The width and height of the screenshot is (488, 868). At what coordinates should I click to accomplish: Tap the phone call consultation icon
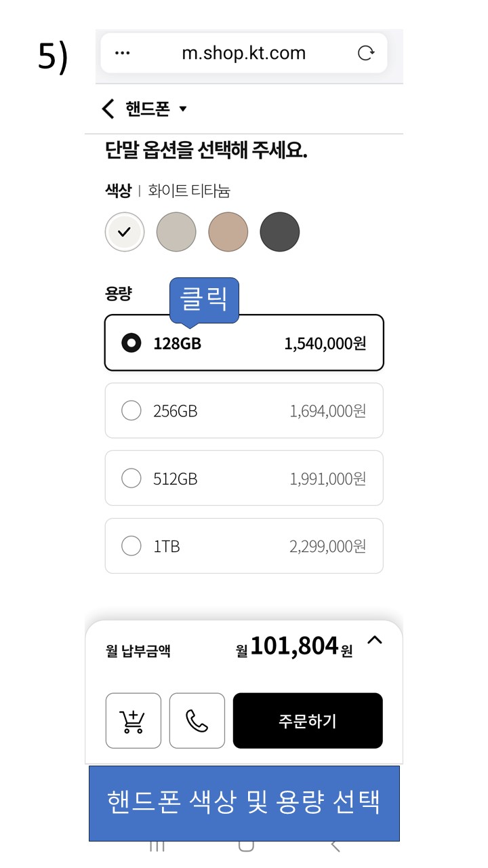point(197,721)
